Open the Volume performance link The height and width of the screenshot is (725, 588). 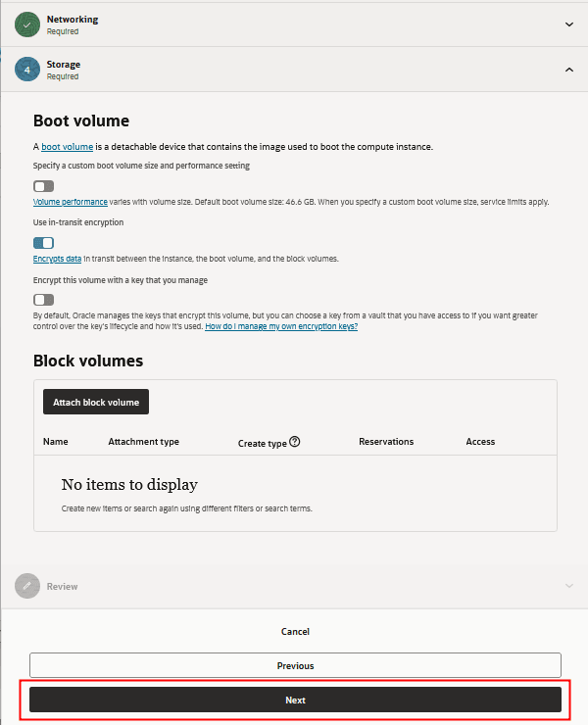tap(71, 202)
